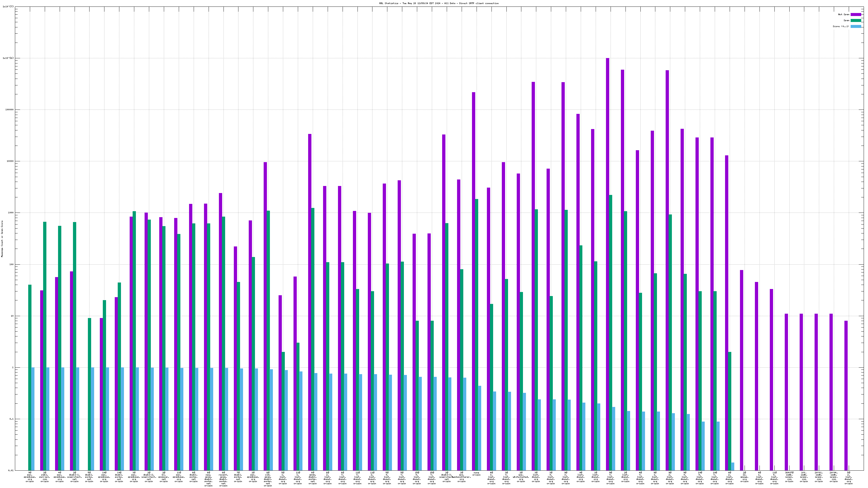The image size is (868, 488).
Task: Click the 'none origin' x-axis label
Action: point(476,474)
